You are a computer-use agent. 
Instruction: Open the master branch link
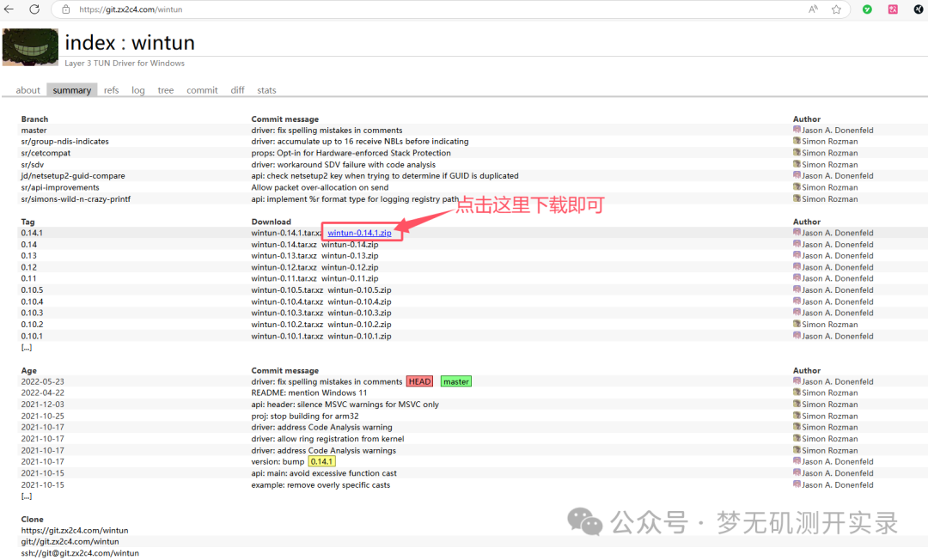pos(34,130)
